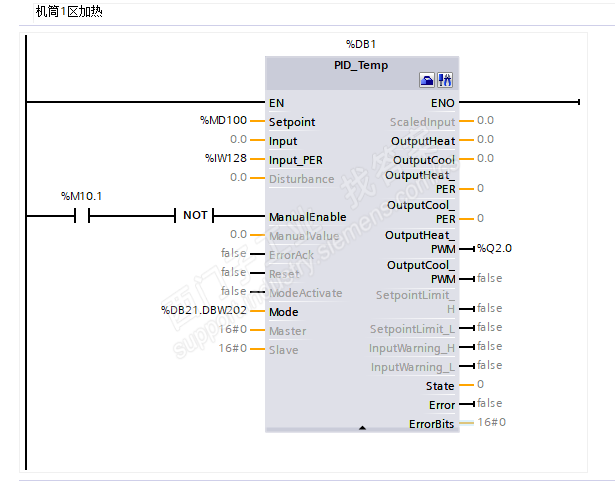Select the NOT inverter element
The width and height of the screenshot is (615, 481).
point(195,215)
